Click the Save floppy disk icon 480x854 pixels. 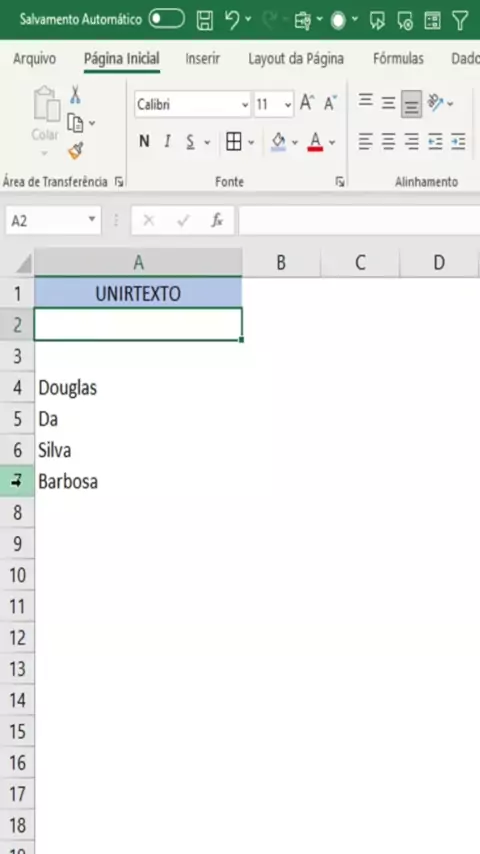pos(205,20)
